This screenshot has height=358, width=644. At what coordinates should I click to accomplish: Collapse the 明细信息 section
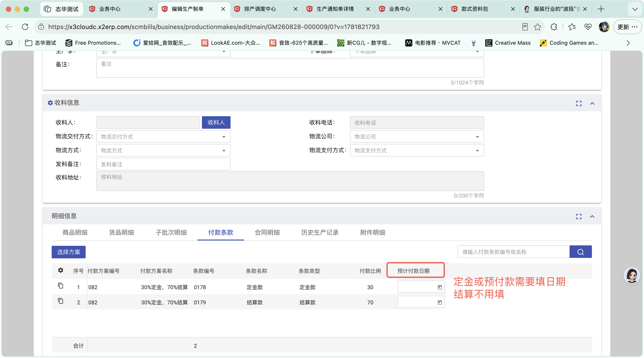click(592, 217)
